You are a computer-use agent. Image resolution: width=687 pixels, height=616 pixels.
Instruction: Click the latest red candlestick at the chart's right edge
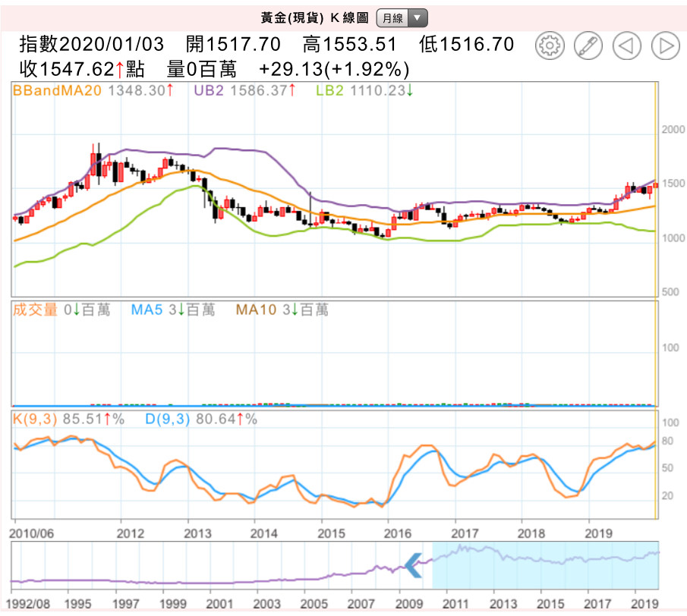click(655, 185)
